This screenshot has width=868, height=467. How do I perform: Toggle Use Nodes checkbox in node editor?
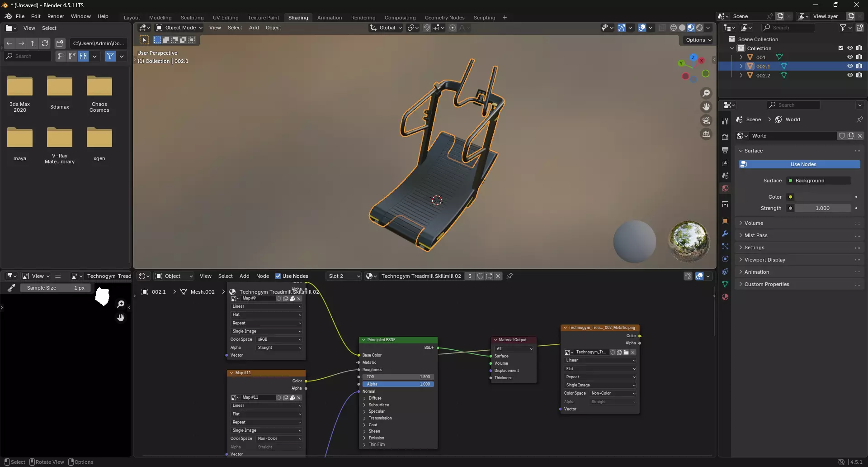[278, 276]
